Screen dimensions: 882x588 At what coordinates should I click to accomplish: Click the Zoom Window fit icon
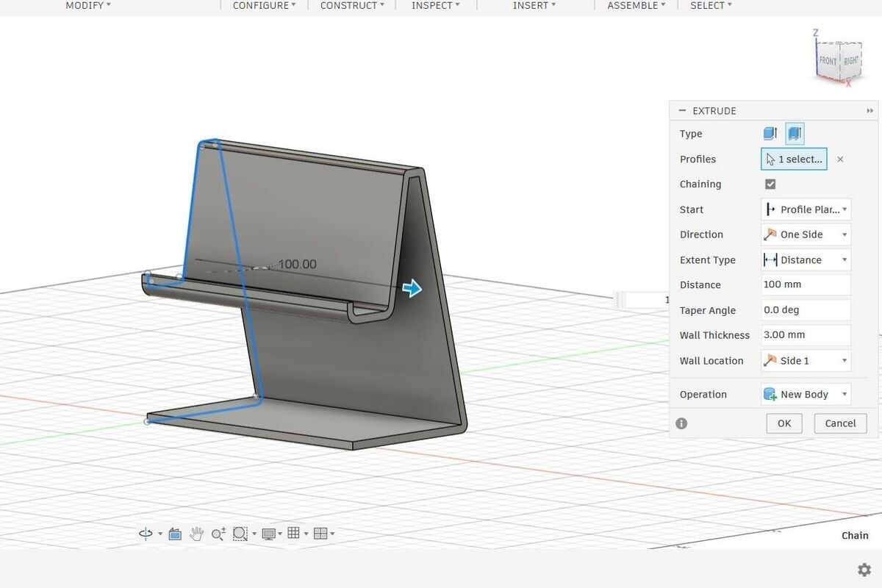[x=240, y=534]
